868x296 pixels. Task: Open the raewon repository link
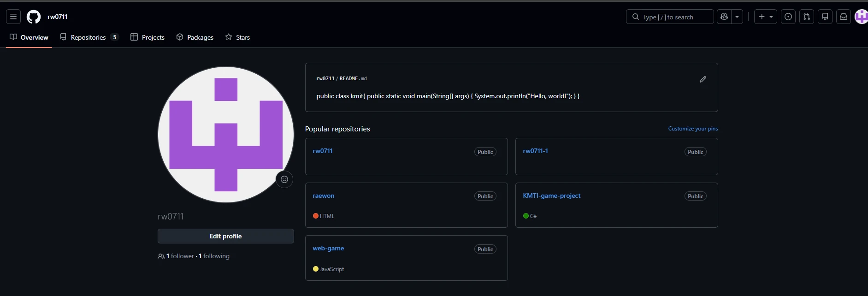(x=324, y=196)
